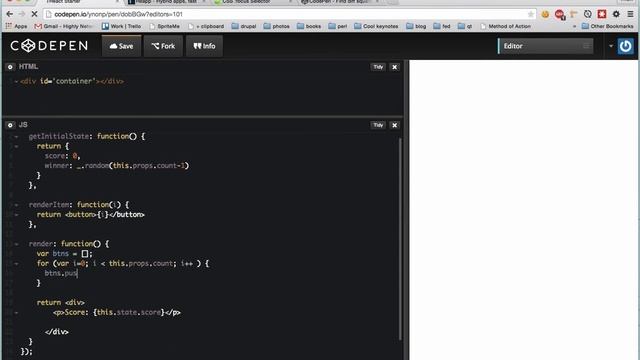Collapse the for loop fold arrow

16,264
